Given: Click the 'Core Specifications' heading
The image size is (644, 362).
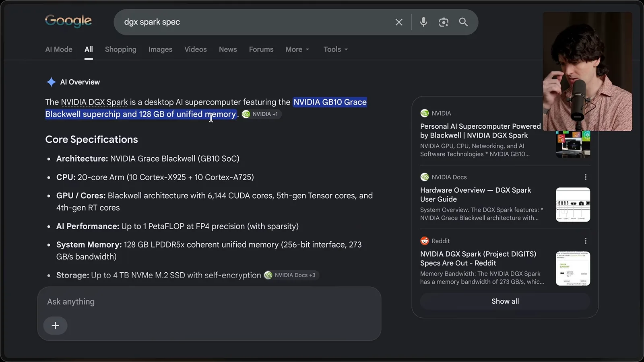Looking at the screenshot, I should click(x=91, y=140).
